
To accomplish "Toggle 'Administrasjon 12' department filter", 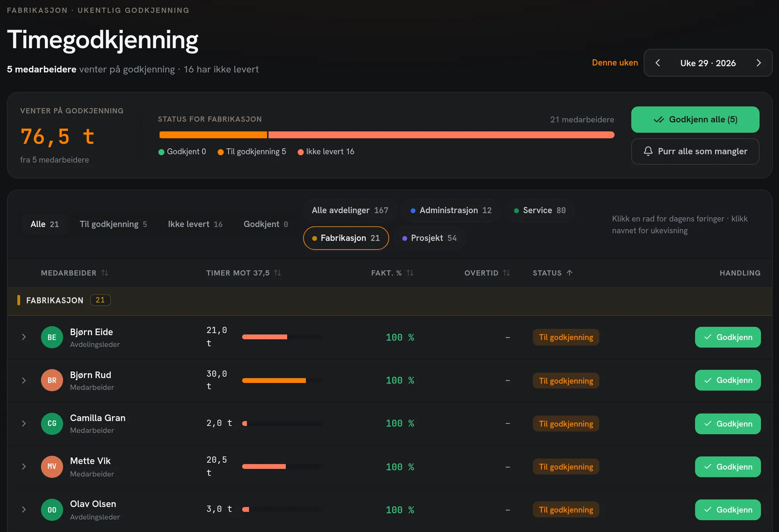I will (451, 210).
